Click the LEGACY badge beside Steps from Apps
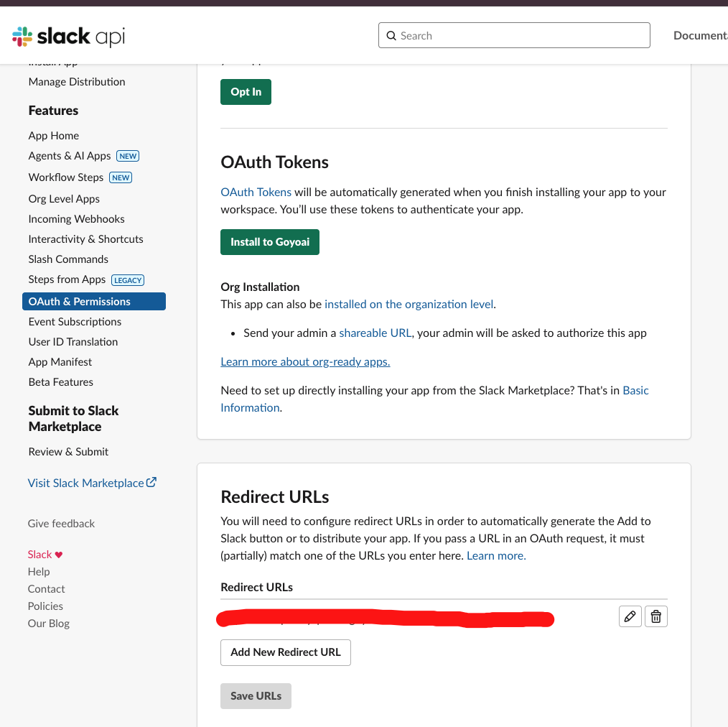The image size is (728, 727). coord(128,280)
